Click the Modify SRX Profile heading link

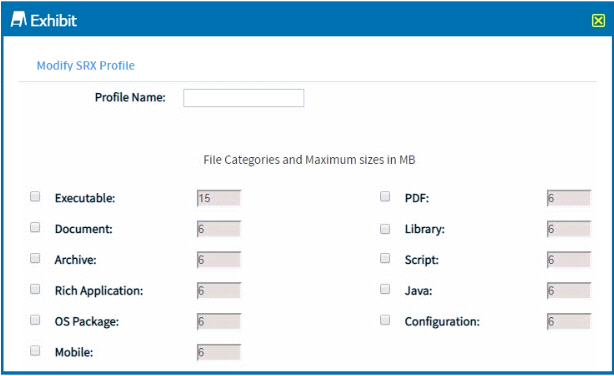pos(86,65)
